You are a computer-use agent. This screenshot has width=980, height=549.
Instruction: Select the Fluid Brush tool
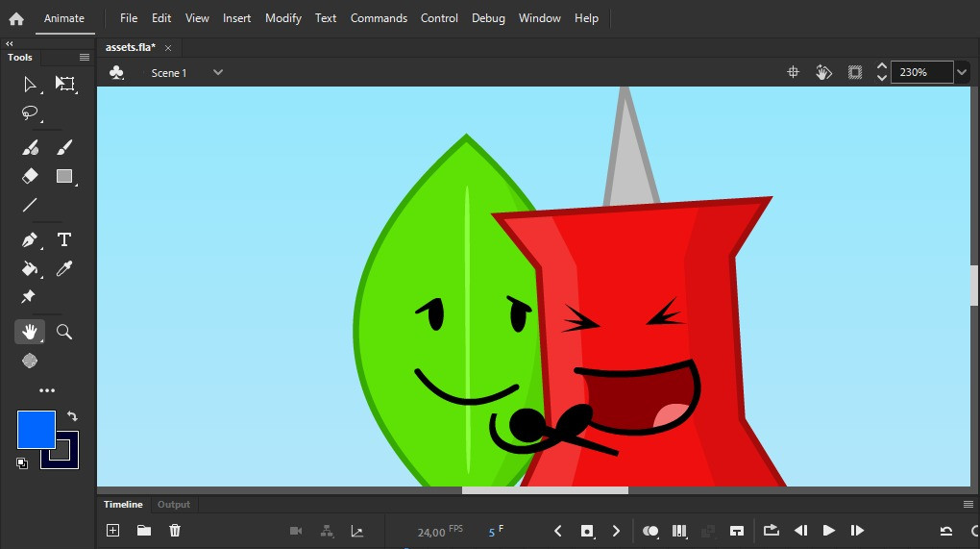tap(30, 147)
